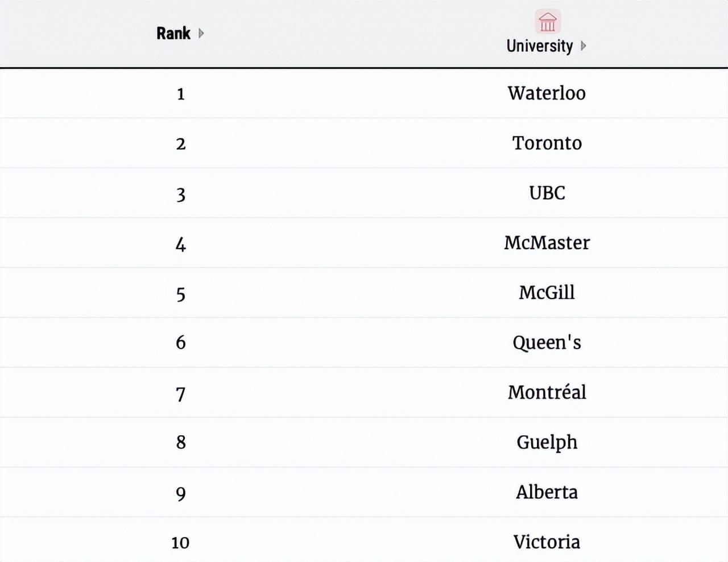Viewport: 728px width, 562px height.
Task: Click rank number 5 cell
Action: pos(181,294)
